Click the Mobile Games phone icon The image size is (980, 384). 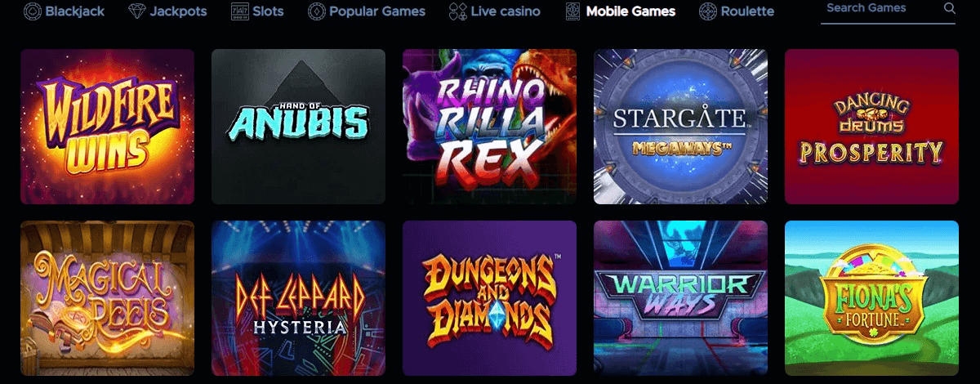572,11
